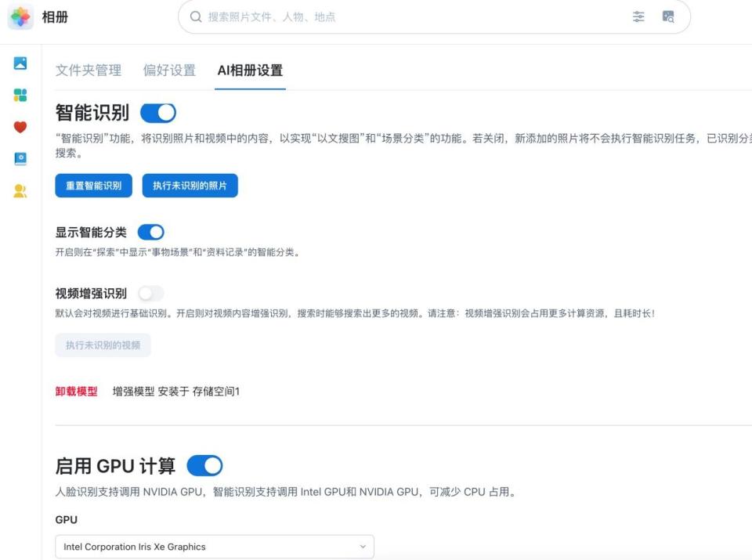Viewport: 752px width, 560px height.
Task: Click the colorful Photos app logo
Action: click(x=21, y=16)
